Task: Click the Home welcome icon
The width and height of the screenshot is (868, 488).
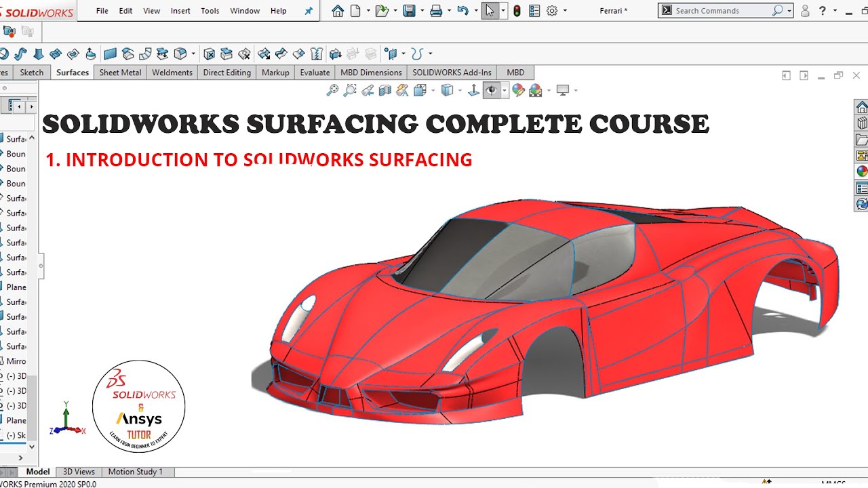Action: (x=338, y=11)
